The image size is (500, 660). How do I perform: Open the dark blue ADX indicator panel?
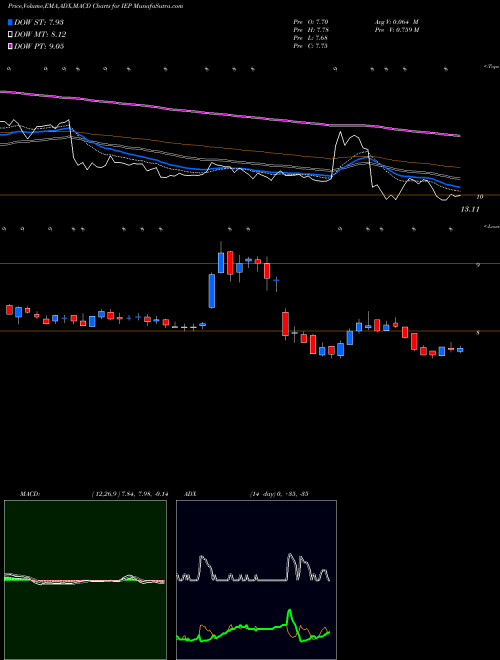(256, 580)
